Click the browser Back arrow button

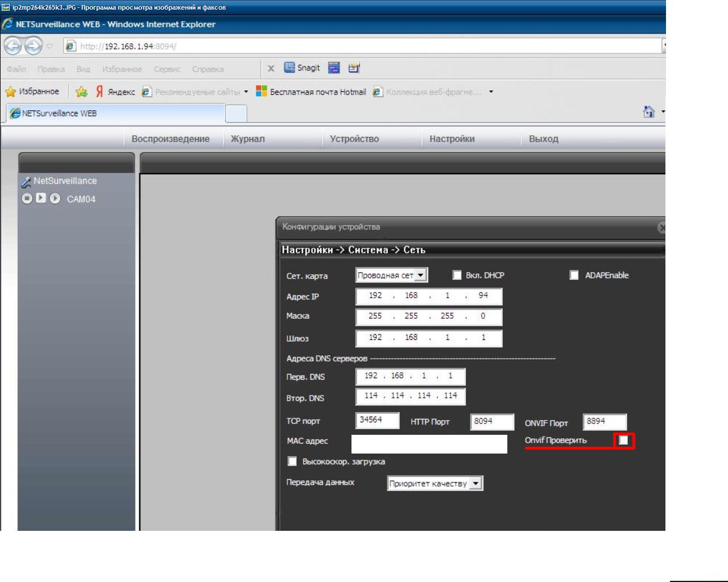point(13,45)
